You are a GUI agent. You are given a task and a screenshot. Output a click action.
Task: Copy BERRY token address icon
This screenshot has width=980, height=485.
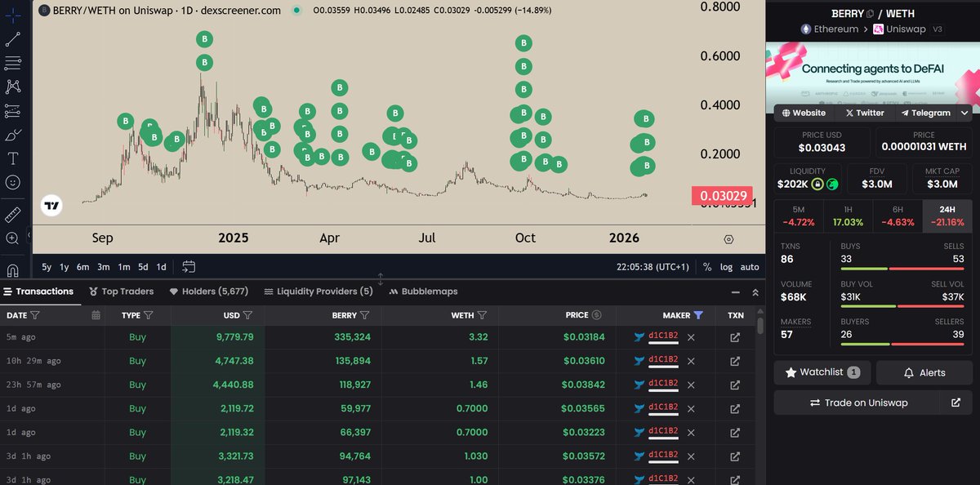click(x=871, y=14)
